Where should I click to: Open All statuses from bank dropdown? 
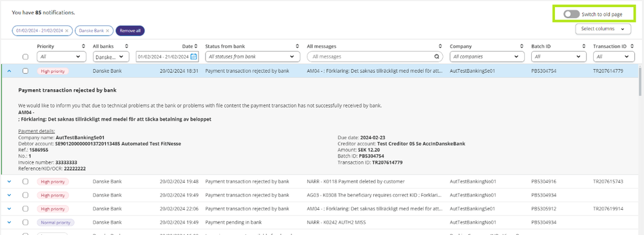pos(251,56)
